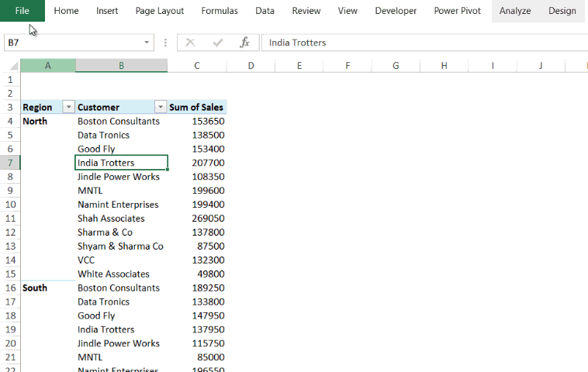
Task: Select column C header
Action: [x=197, y=66]
